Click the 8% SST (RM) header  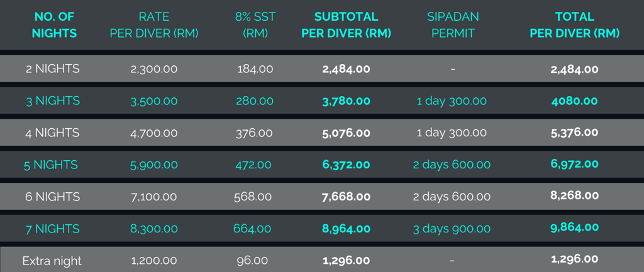(x=255, y=25)
